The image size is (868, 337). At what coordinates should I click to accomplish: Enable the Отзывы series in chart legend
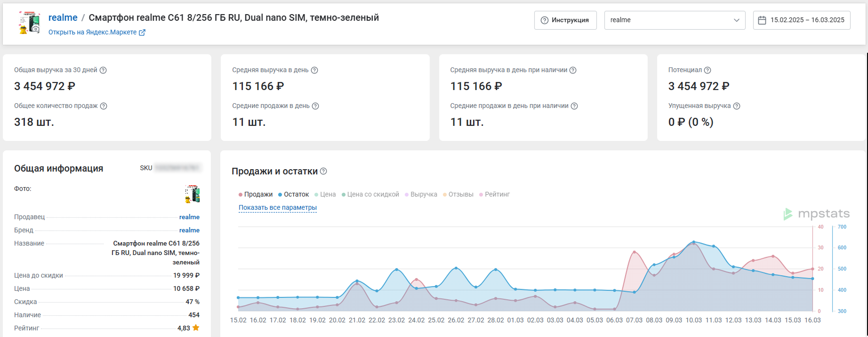click(x=458, y=194)
